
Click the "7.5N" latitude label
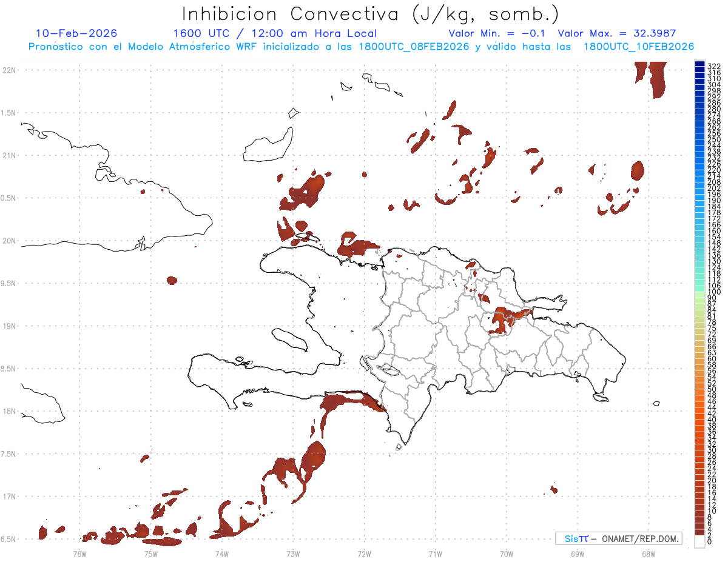coord(9,453)
